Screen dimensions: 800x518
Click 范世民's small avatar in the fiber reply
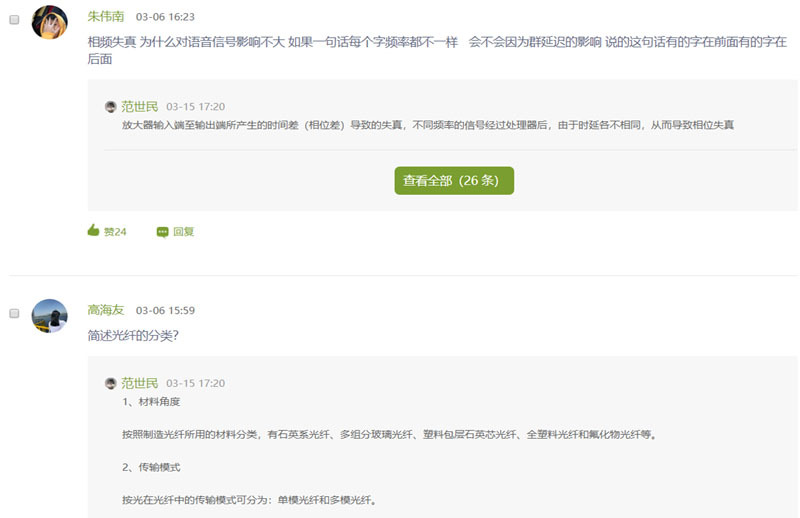point(111,383)
